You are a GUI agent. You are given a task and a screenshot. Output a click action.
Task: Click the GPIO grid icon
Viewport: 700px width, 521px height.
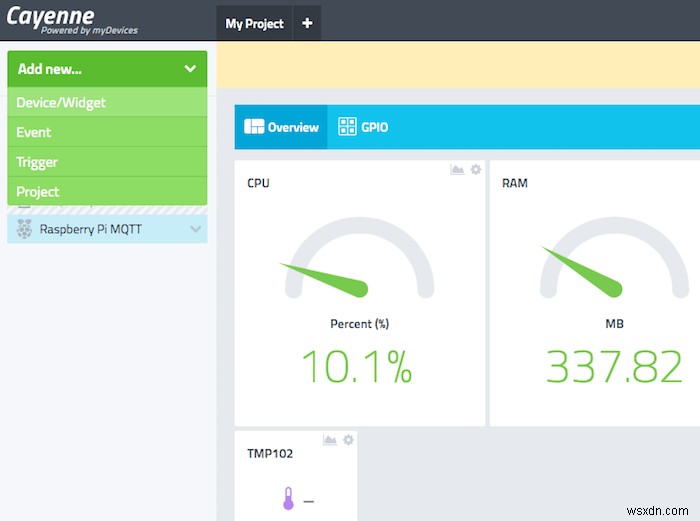(347, 127)
